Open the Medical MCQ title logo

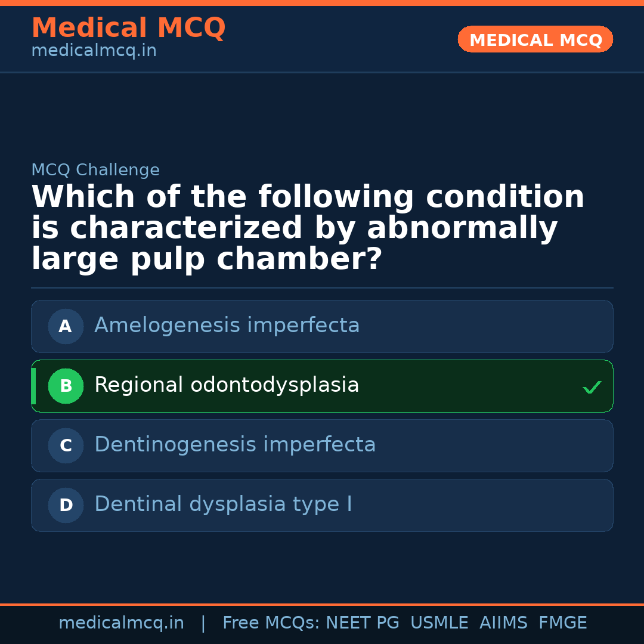click(x=128, y=28)
